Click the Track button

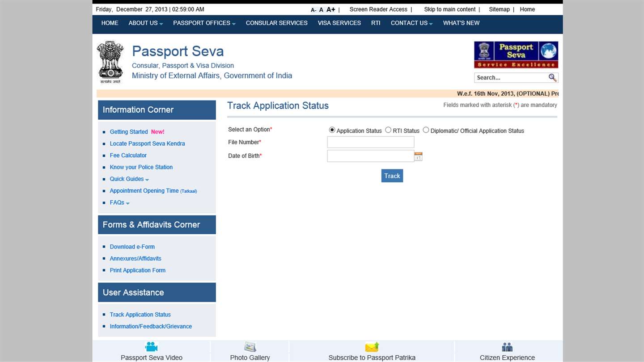point(392,176)
